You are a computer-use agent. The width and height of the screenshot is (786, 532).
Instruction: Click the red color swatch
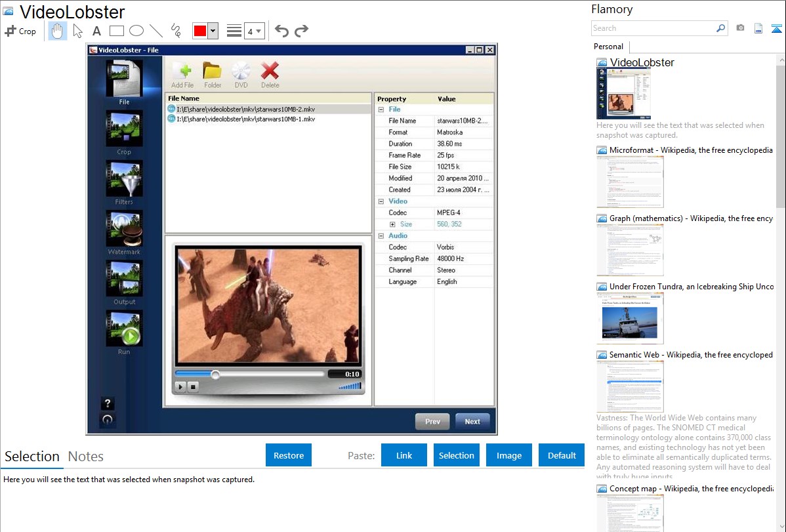coord(200,31)
